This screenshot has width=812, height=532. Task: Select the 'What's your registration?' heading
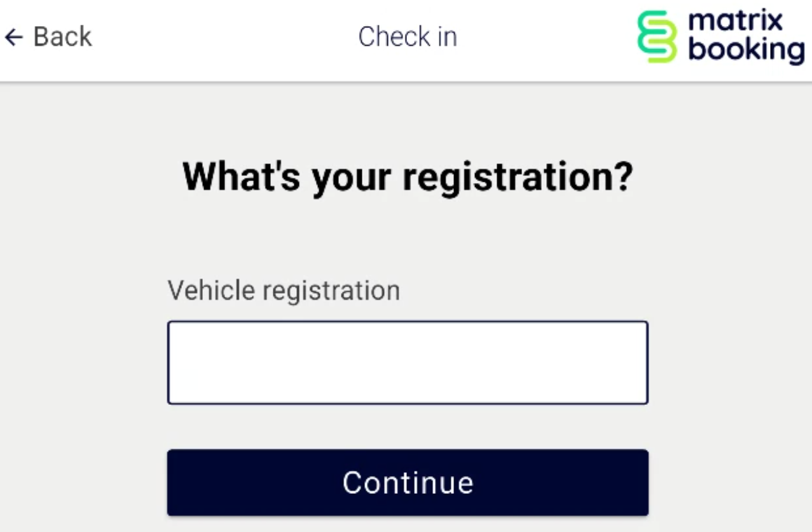[x=407, y=175]
